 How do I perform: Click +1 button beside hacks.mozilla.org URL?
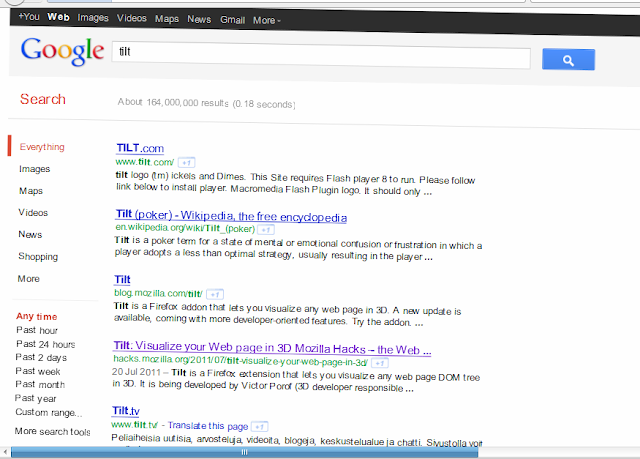click(x=380, y=363)
